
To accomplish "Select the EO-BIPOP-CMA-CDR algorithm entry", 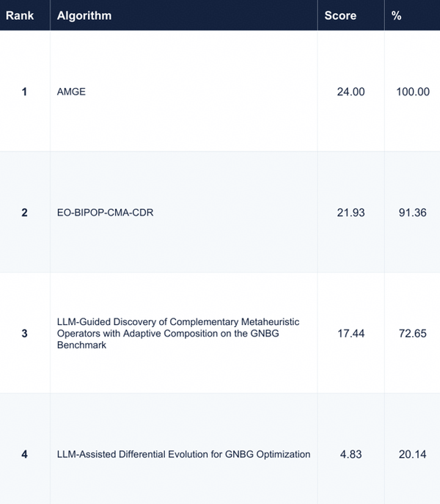I will [x=105, y=213].
